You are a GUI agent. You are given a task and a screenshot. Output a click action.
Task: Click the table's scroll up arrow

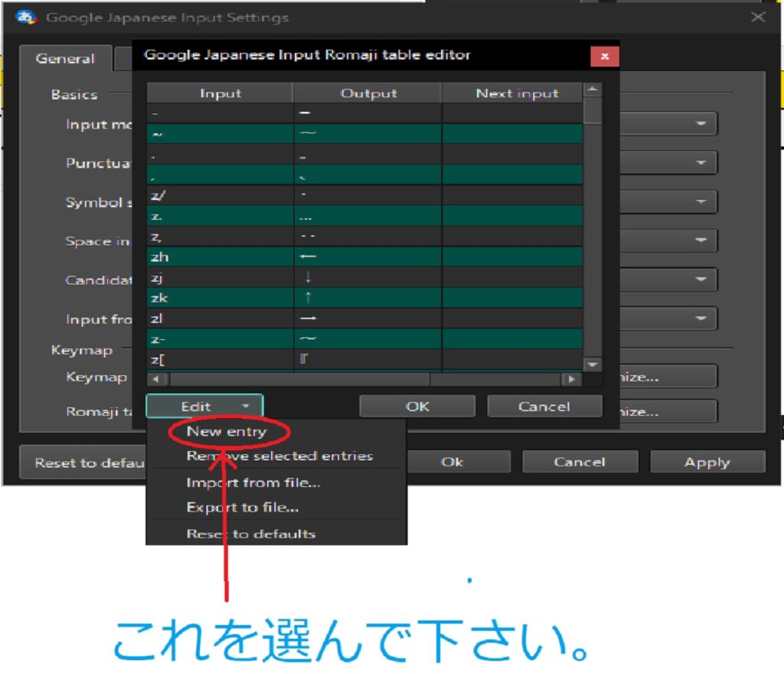pos(593,90)
